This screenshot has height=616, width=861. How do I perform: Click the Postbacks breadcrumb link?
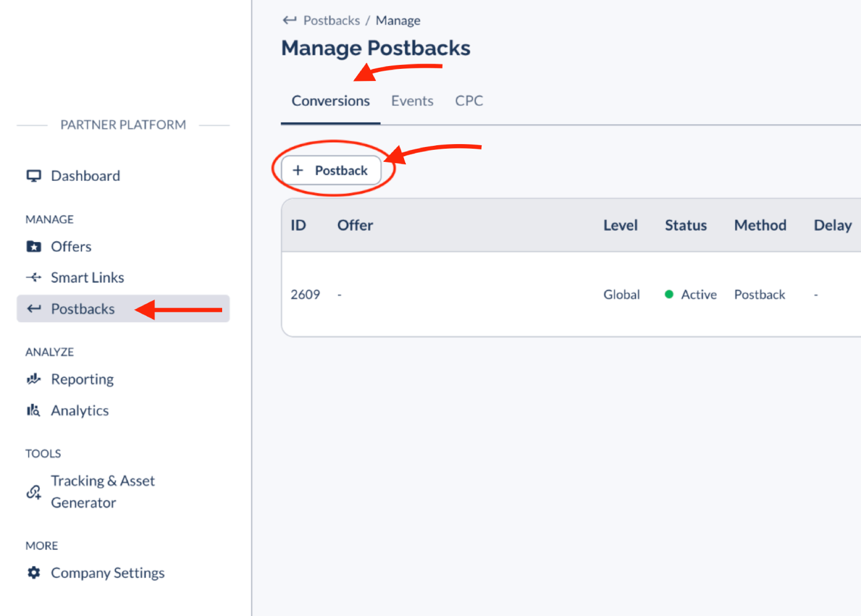[332, 21]
